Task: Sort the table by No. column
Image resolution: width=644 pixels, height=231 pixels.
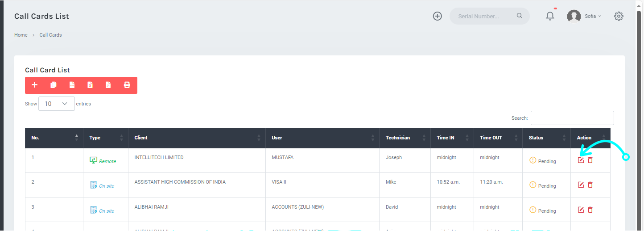Action: 54,138
